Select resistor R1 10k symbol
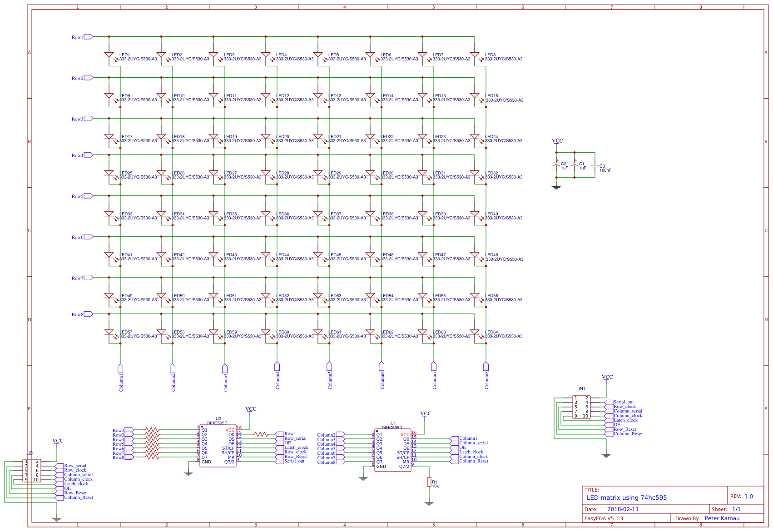Viewport: 773px width, 532px height. pos(429,483)
